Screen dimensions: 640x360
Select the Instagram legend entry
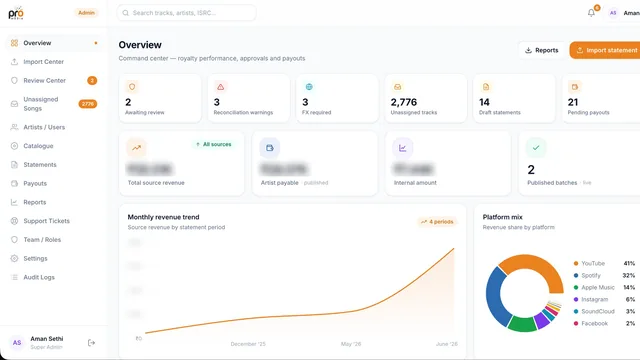point(604,299)
